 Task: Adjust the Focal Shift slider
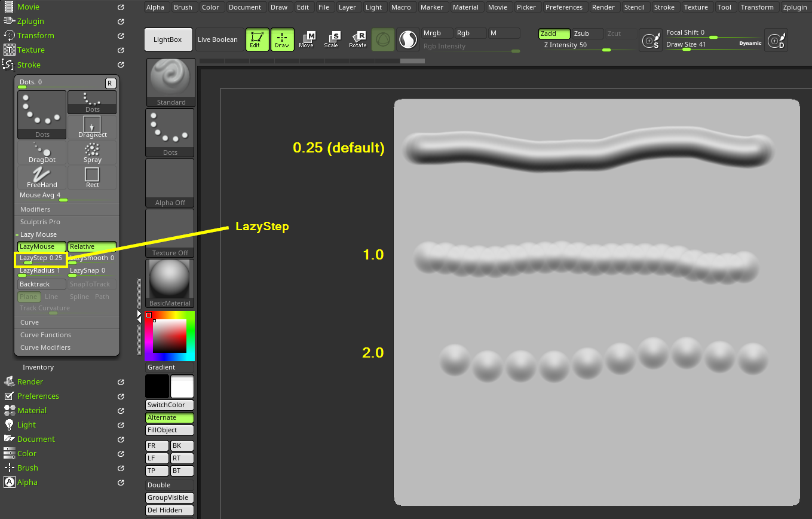713,33
